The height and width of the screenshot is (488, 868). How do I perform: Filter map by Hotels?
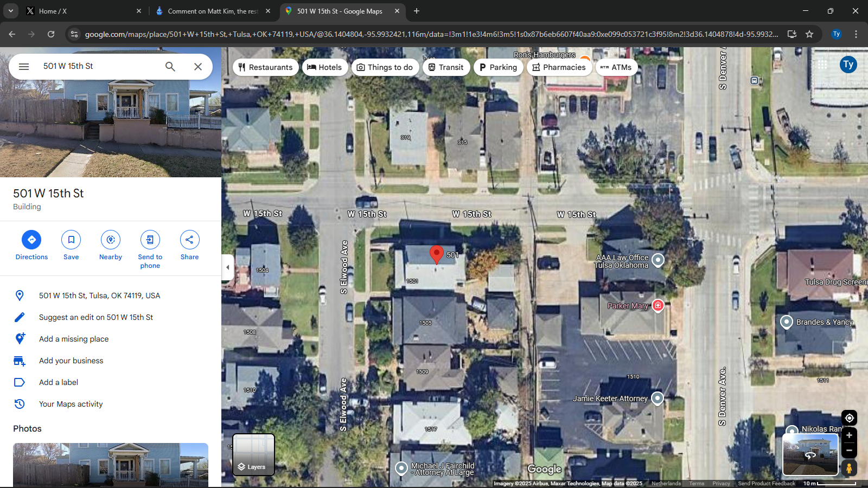click(325, 67)
